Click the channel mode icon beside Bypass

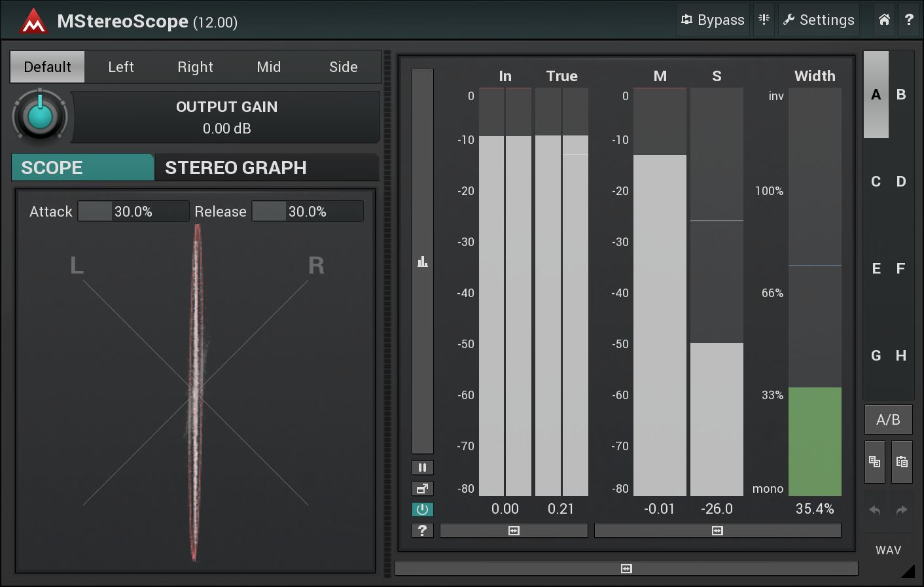(764, 20)
